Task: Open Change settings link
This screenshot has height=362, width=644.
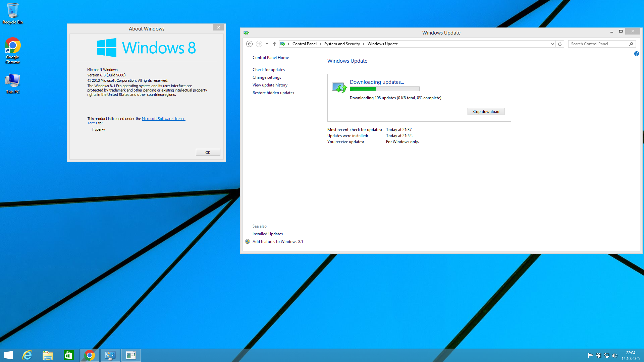Action: tap(267, 77)
